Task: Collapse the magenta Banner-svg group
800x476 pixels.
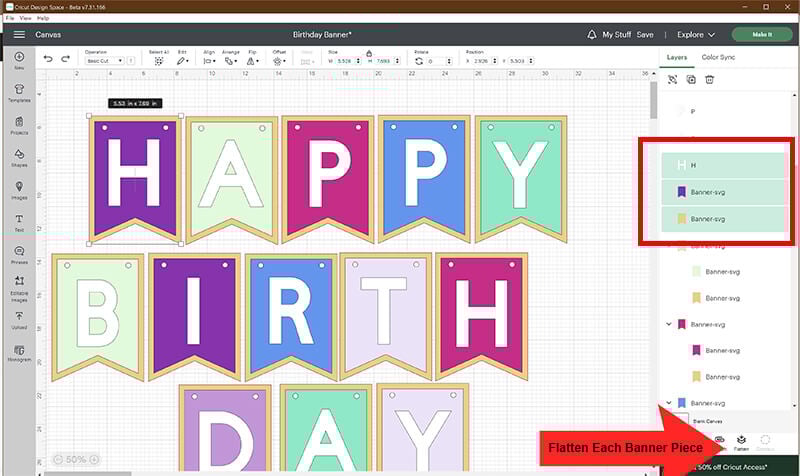Action: tap(669, 324)
